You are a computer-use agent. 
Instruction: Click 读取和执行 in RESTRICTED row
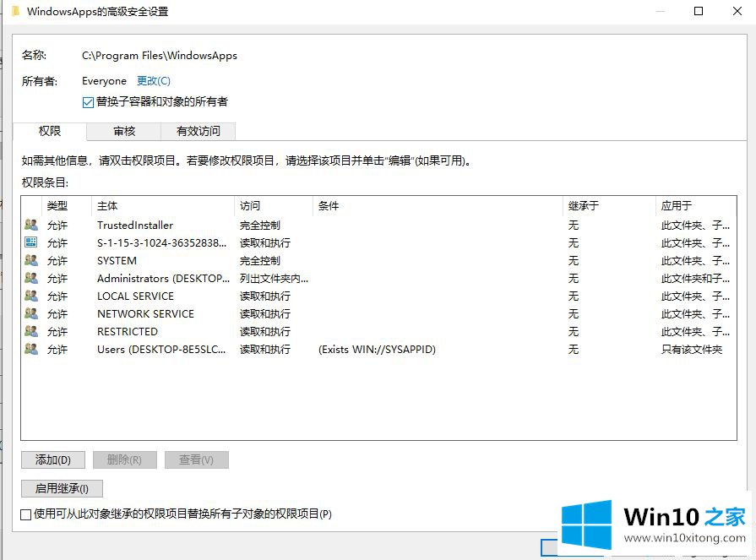tap(265, 332)
